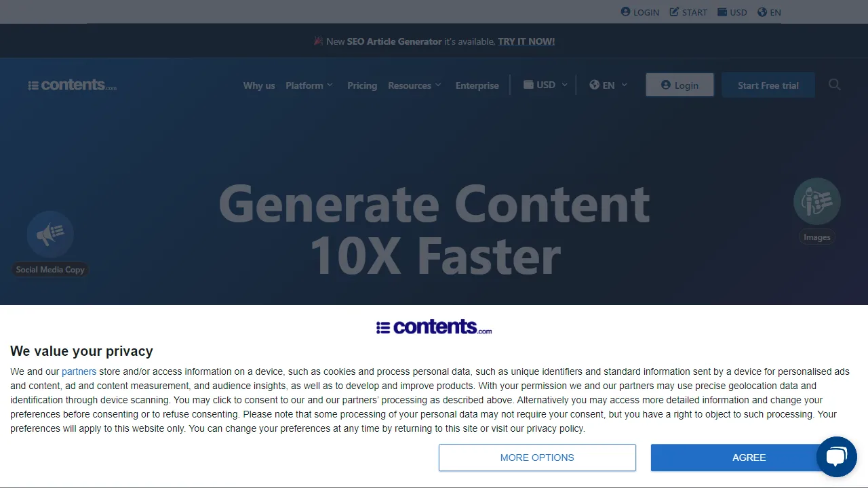
Task: Click the Images label badge
Action: [817, 237]
